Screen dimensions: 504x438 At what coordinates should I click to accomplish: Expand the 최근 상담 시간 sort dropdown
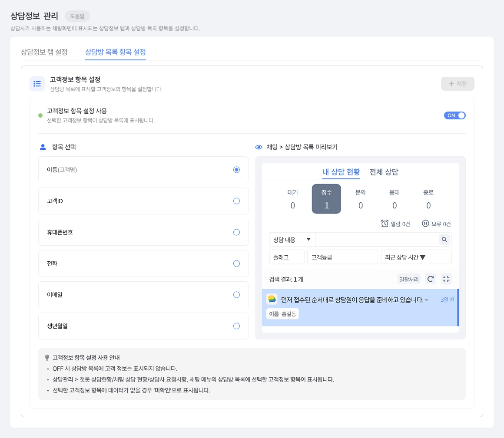(x=416, y=257)
